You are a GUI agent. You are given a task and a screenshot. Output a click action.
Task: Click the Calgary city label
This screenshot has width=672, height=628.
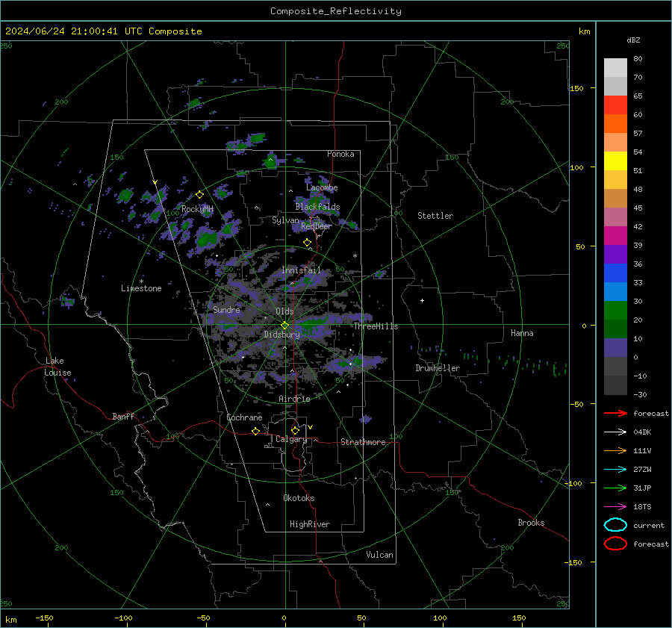coord(291,439)
